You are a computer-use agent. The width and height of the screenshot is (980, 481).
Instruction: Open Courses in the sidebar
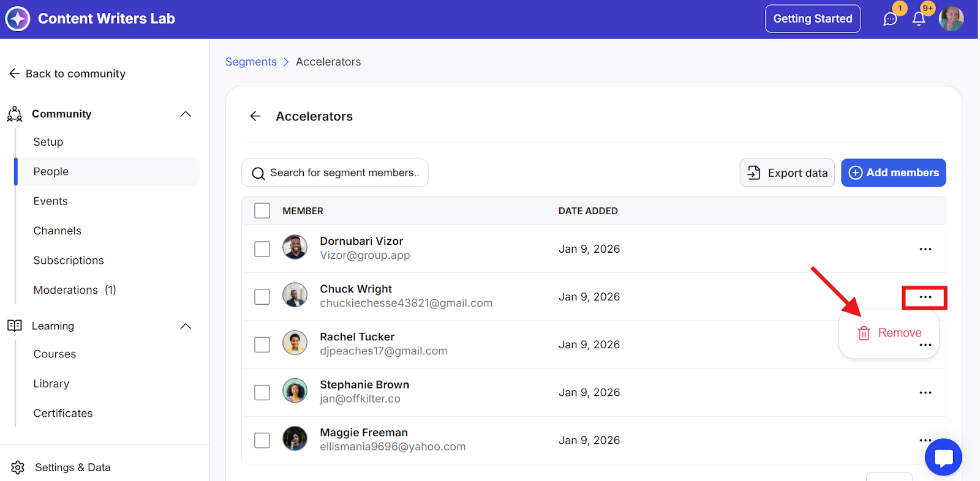[x=55, y=354]
